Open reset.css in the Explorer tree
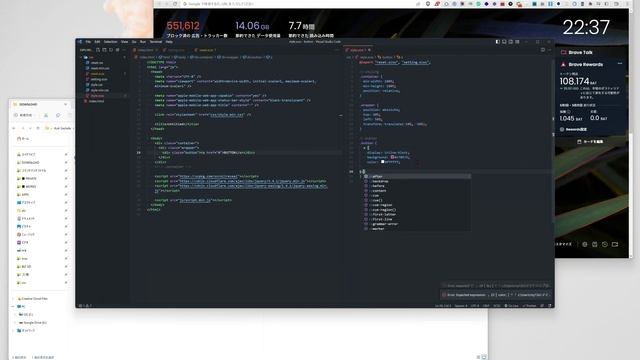 click(97, 63)
